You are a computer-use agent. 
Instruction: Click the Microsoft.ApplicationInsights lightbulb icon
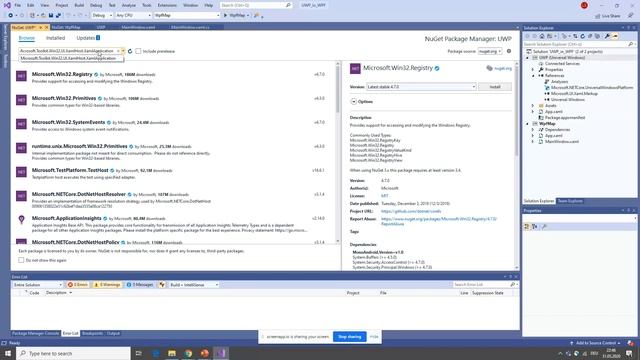coord(21,220)
